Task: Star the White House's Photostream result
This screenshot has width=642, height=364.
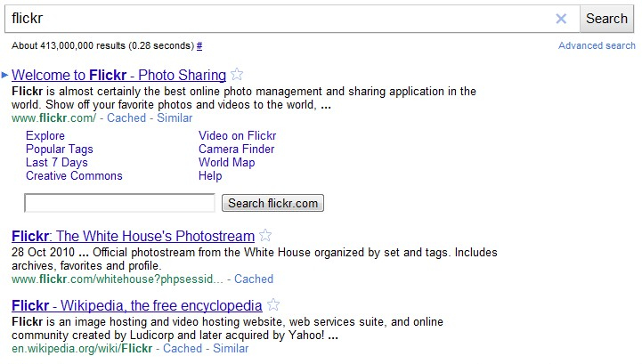Action: pyautogui.click(x=265, y=235)
